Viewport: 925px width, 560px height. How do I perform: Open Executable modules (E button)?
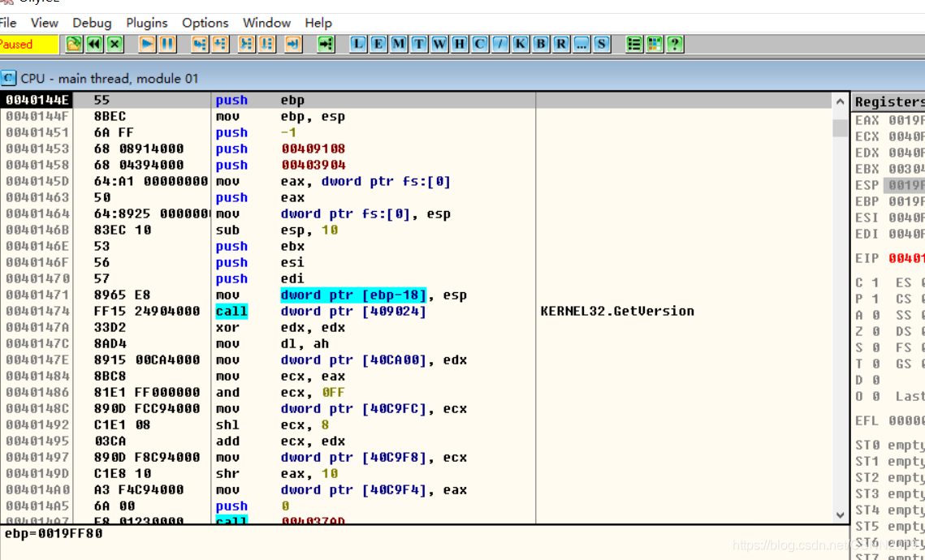click(378, 44)
